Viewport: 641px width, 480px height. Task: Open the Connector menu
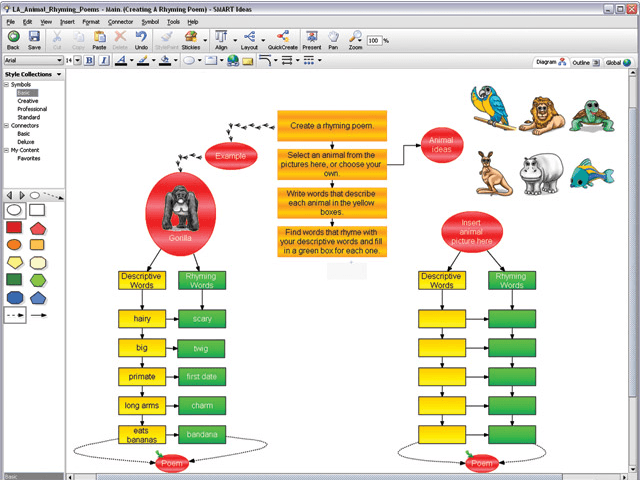coord(120,20)
